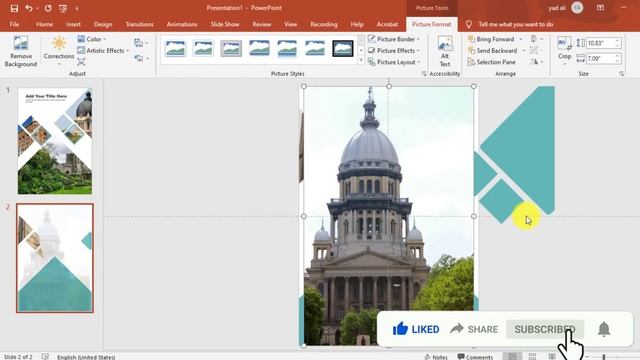
Task: Open the Artistic Effects dropdown
Action: tap(103, 51)
